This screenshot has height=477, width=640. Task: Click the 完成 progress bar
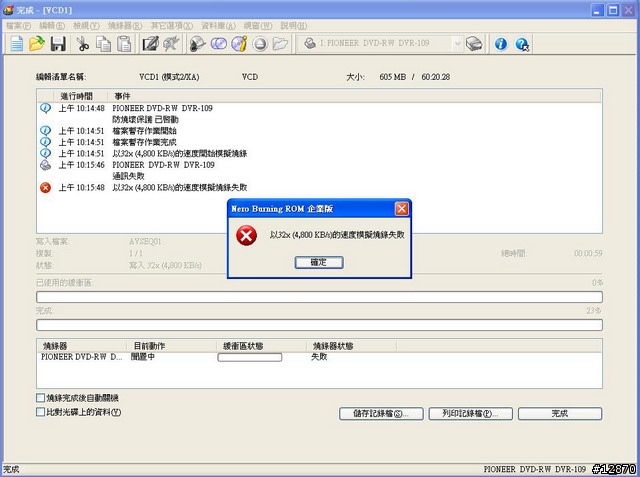pos(319,325)
